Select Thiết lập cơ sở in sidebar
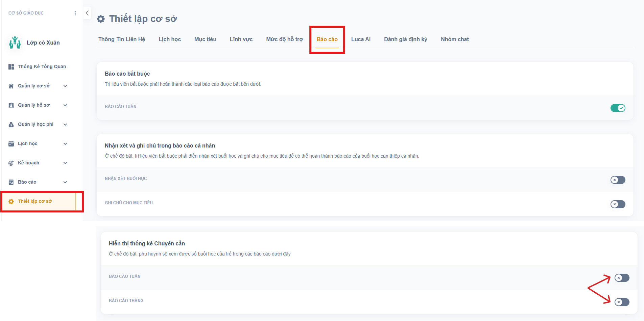Viewport: 644px width, 321px height. click(35, 202)
